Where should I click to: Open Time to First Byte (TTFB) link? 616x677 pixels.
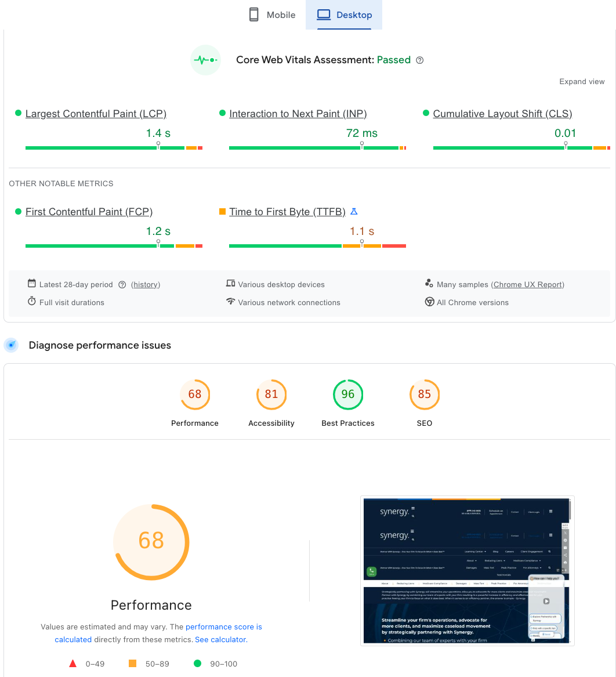(287, 212)
